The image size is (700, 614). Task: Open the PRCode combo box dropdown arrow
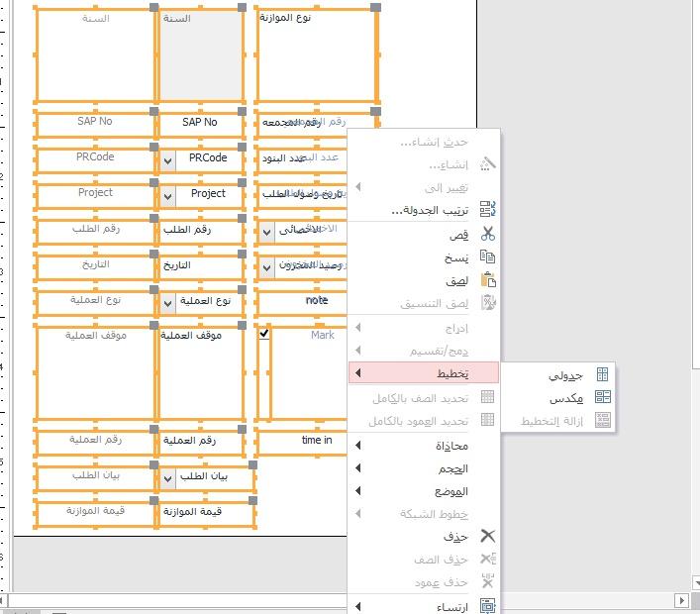coord(168,160)
